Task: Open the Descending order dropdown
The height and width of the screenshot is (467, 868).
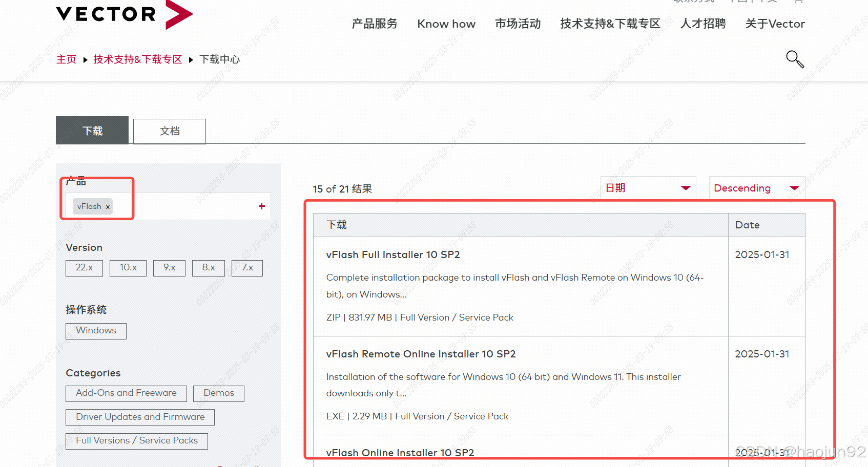Action: coord(757,188)
